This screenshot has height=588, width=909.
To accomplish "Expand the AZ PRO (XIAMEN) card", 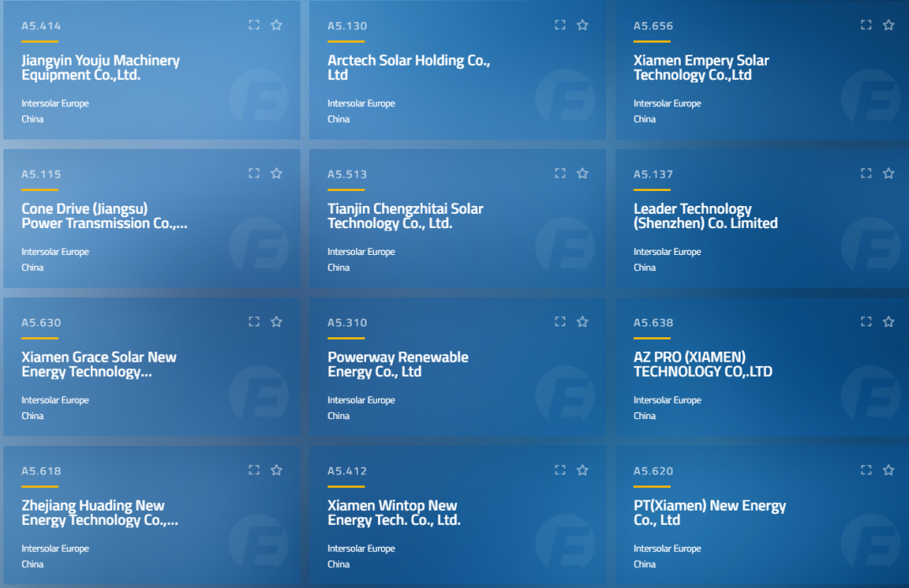I will point(866,321).
